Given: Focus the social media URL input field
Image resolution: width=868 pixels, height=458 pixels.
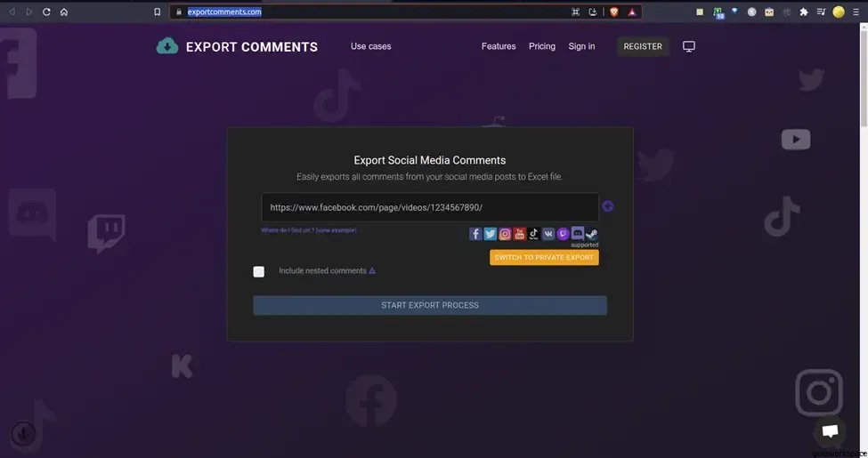Looking at the screenshot, I should 430,207.
